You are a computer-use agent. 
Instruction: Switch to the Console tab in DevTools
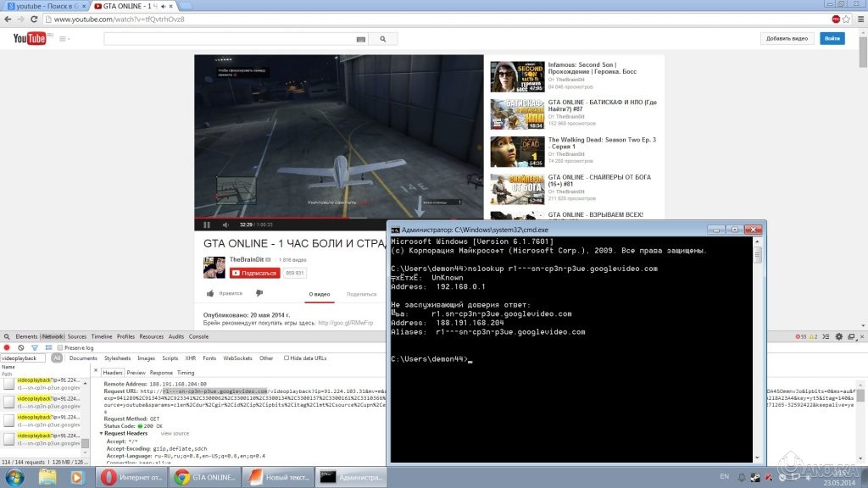198,336
